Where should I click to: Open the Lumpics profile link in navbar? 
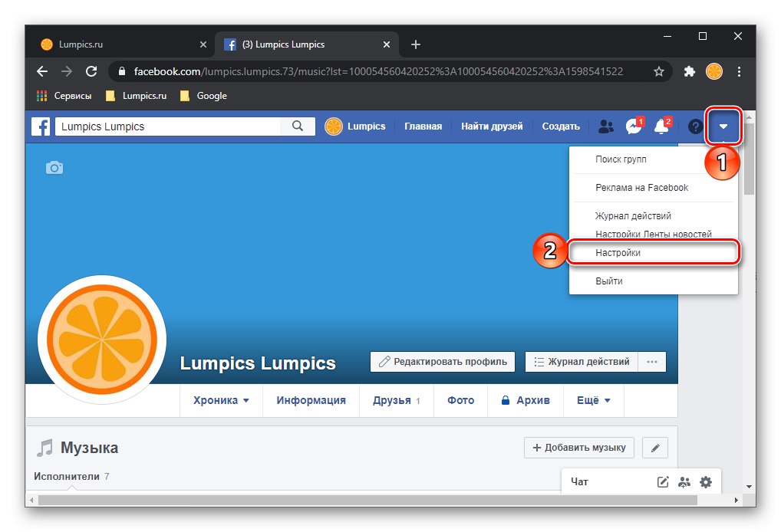click(x=355, y=126)
